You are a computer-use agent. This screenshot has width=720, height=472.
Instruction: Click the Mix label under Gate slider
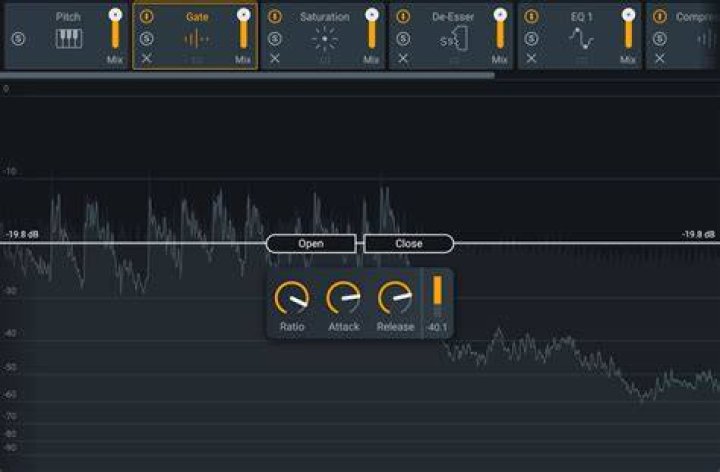coord(243,60)
